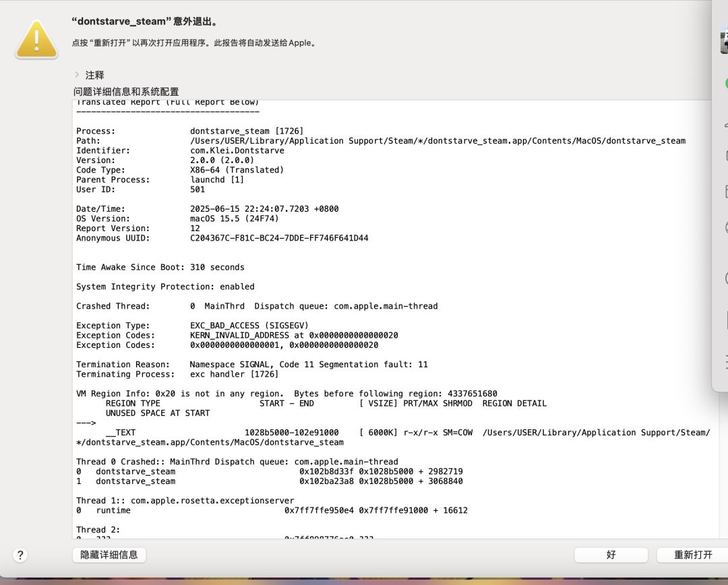Relaunch the app with 重新打开
The image size is (728, 585).
pos(692,555)
